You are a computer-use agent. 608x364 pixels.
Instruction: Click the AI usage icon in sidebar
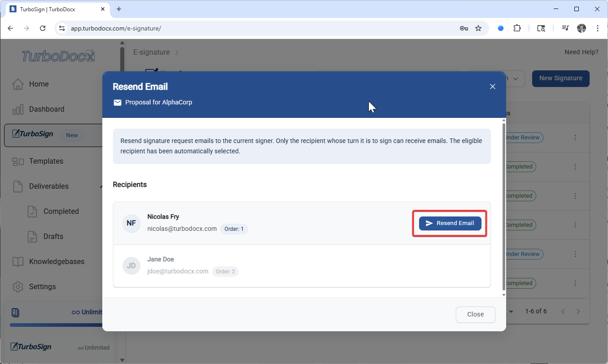pos(15,312)
